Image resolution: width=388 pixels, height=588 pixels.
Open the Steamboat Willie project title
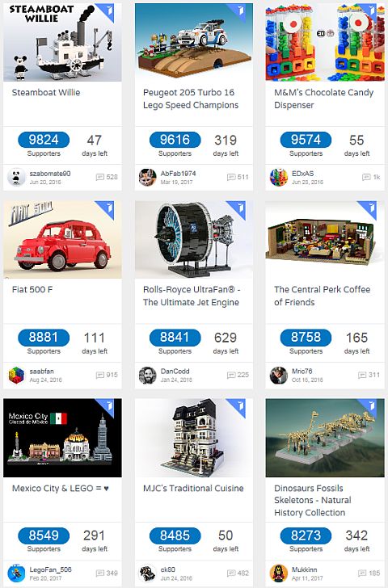click(x=46, y=93)
